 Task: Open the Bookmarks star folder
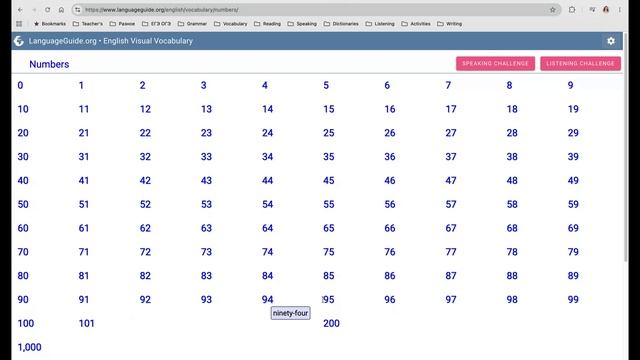49,24
